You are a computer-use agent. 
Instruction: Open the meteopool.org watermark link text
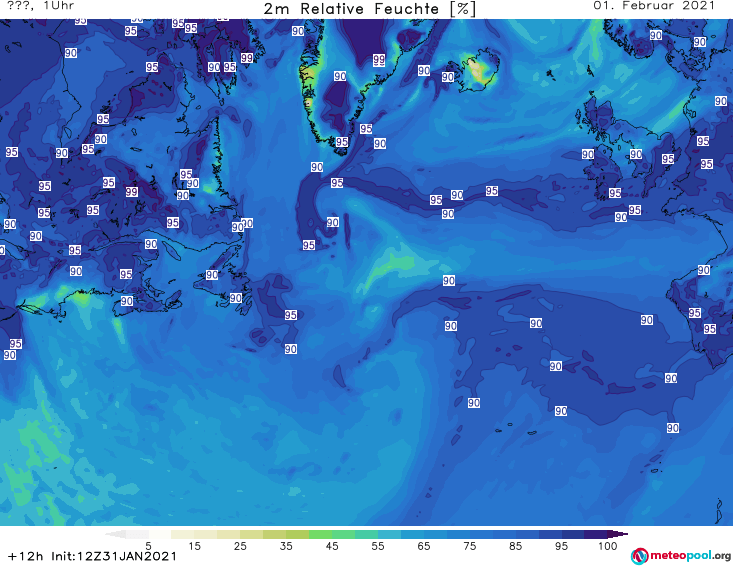[x=690, y=556]
